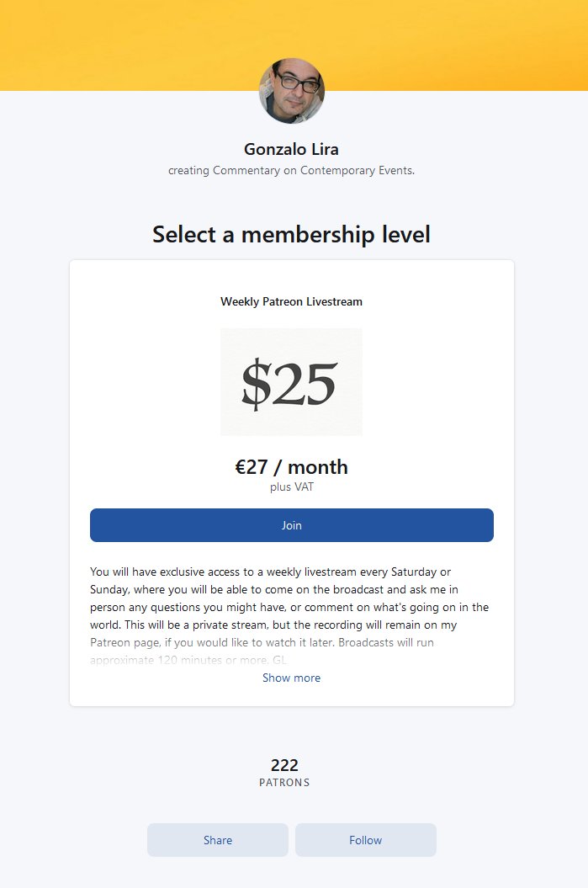Click the Select a membership level heading
588x888 pixels.
tap(291, 235)
